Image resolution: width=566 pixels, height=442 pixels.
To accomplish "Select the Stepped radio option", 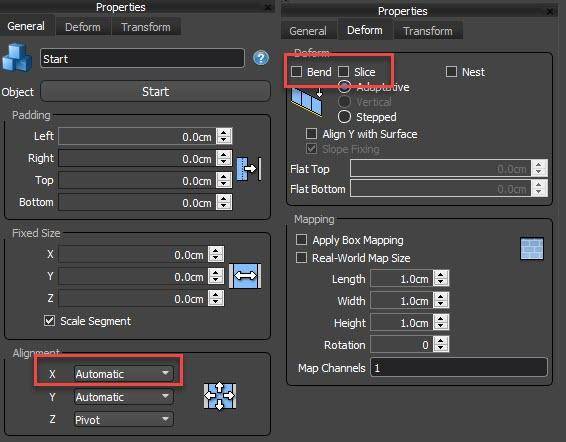I will pyautogui.click(x=344, y=116).
